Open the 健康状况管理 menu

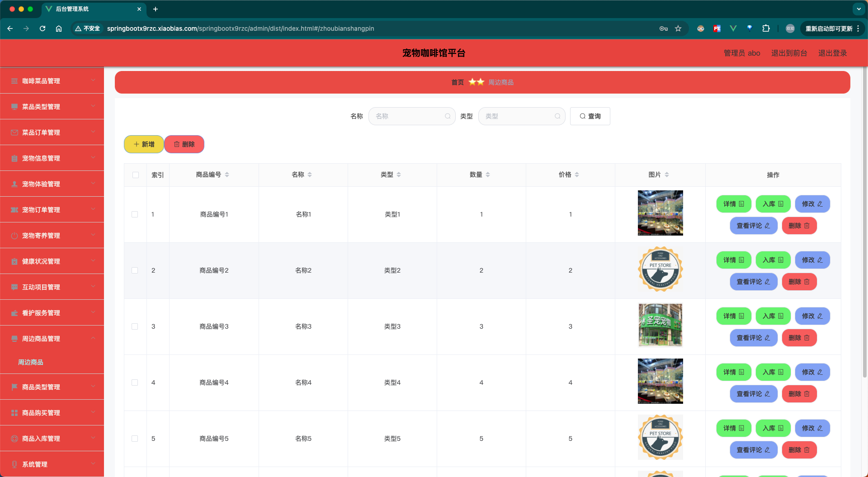tap(52, 261)
